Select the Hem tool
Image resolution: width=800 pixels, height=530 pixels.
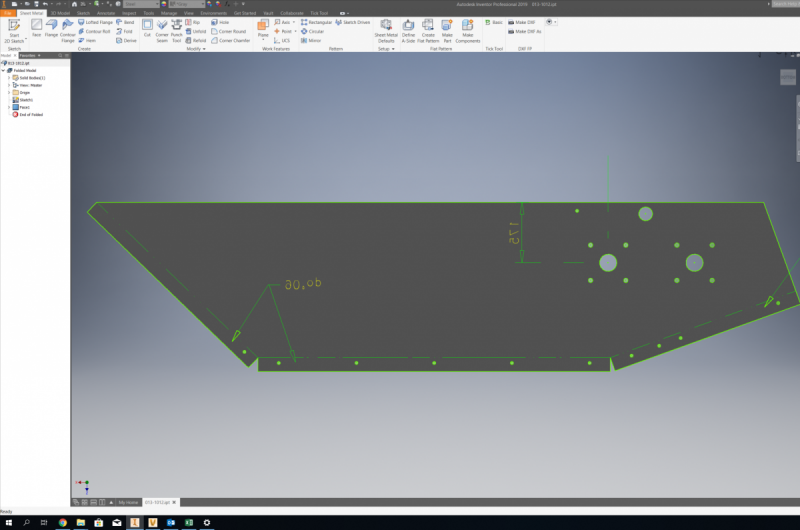87,41
